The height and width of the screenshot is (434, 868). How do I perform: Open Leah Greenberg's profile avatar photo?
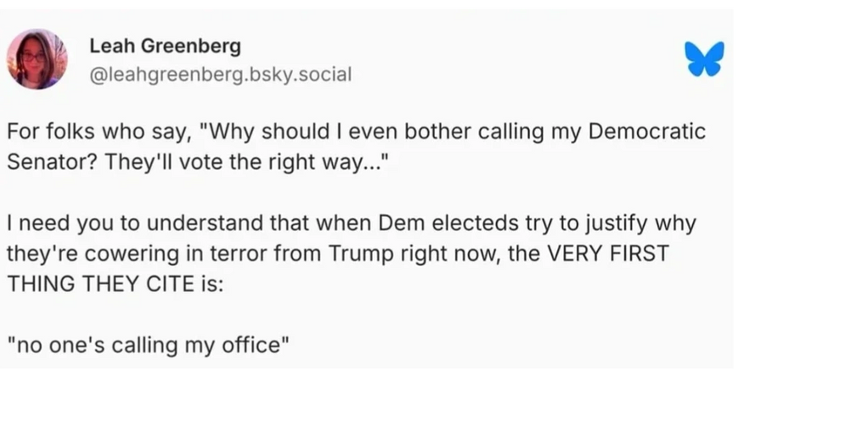pos(37,59)
